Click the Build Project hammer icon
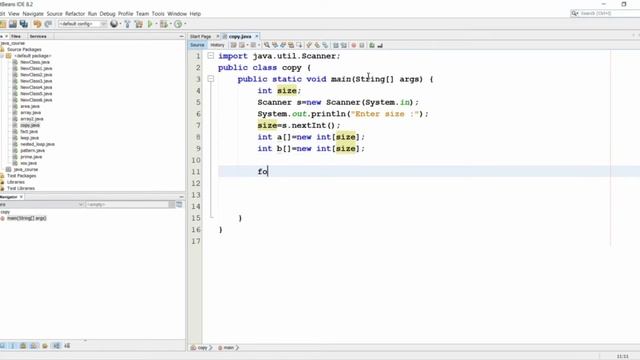This screenshot has height=360, width=640. (127, 24)
